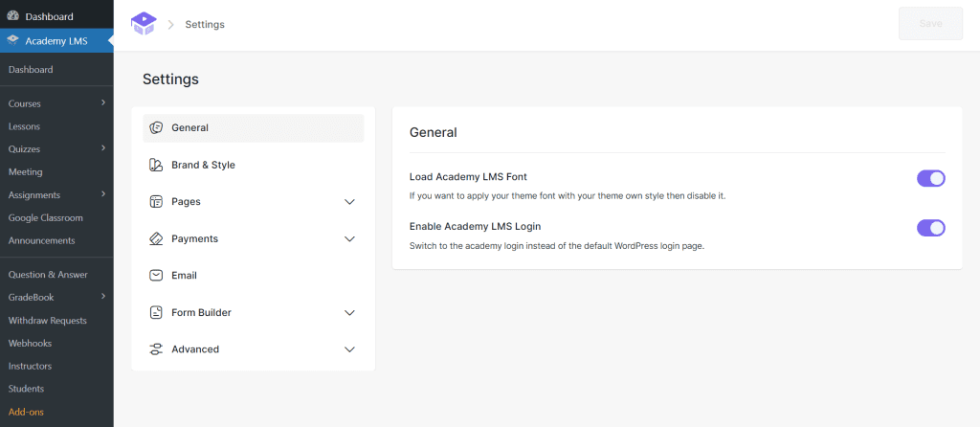Click the Load Academy LMS Font label

click(468, 177)
